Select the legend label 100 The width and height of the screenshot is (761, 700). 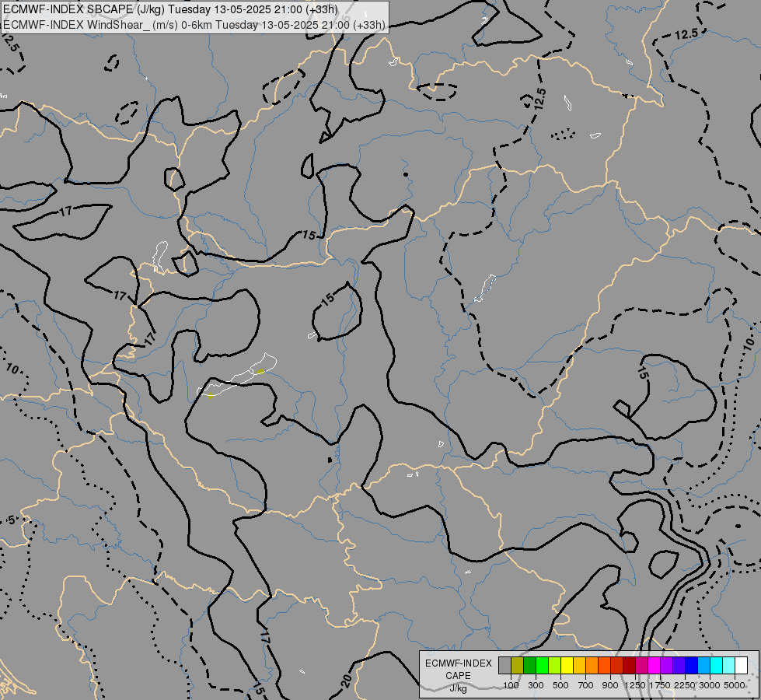pos(511,685)
